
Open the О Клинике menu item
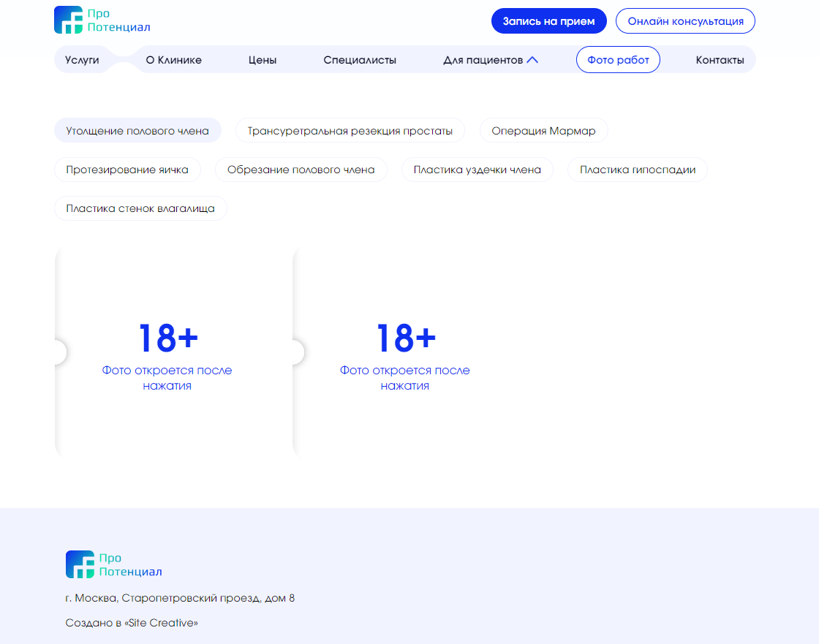coord(174,60)
